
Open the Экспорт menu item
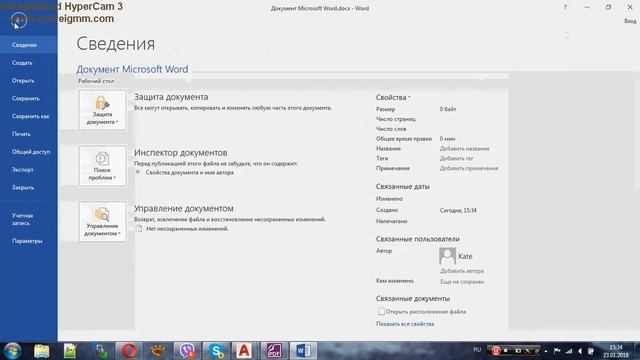click(x=29, y=170)
